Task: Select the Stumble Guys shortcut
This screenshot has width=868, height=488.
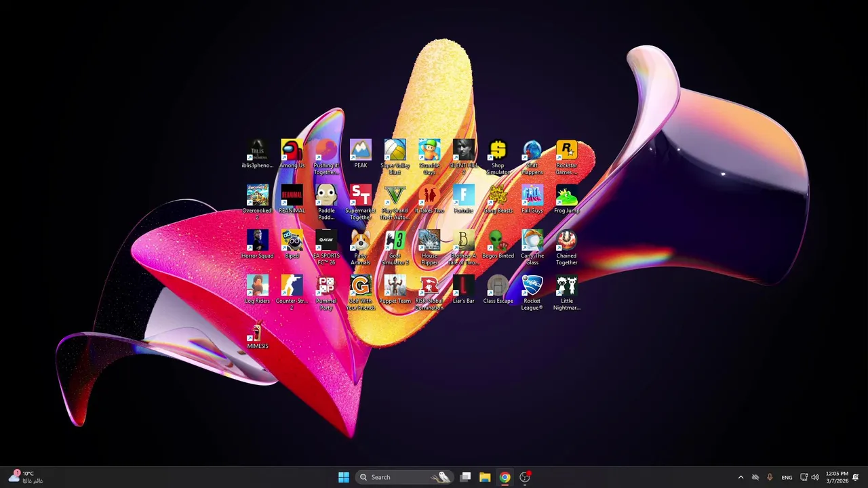Action: click(x=429, y=157)
